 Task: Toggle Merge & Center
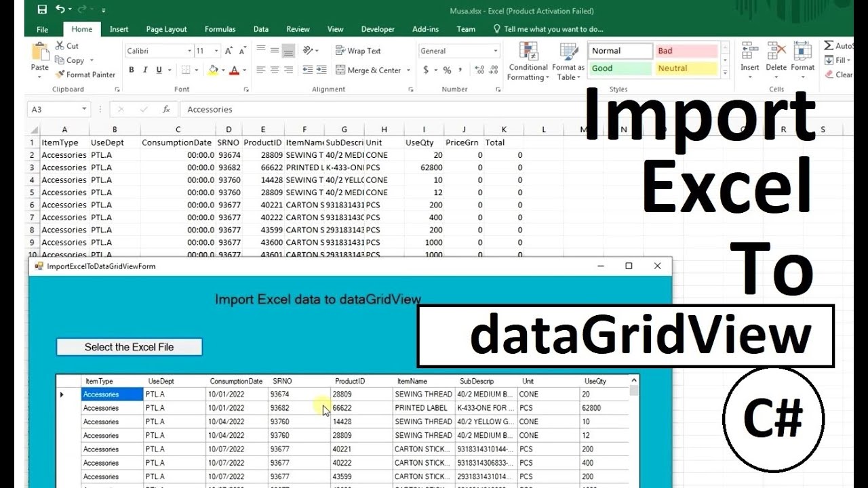[x=369, y=70]
